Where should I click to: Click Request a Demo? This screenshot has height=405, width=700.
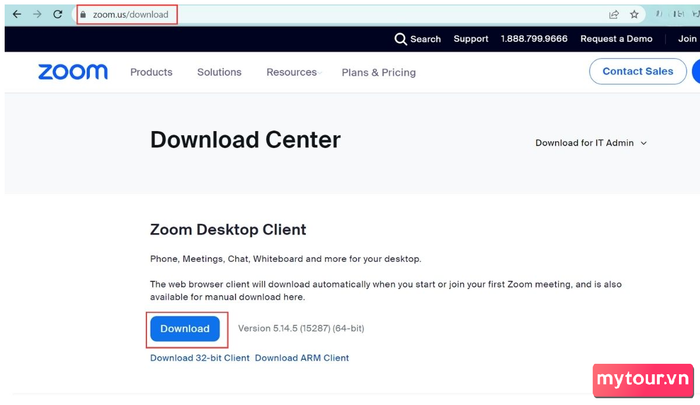[616, 39]
